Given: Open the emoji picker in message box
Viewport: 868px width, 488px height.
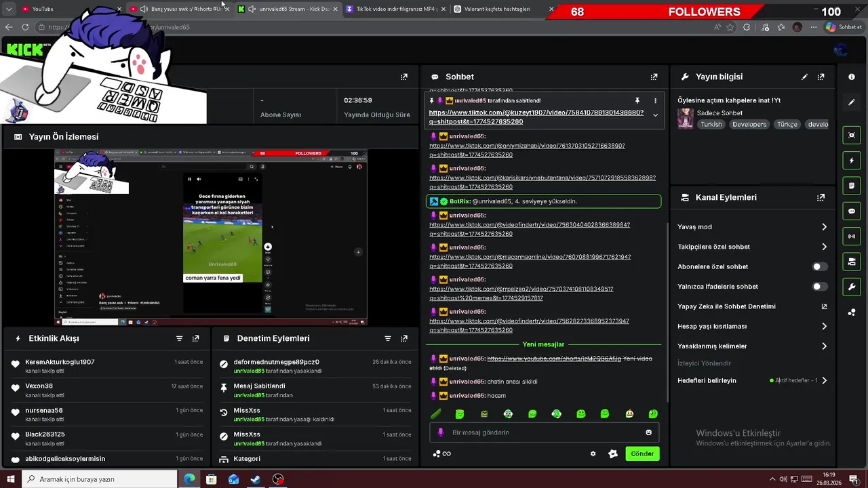Looking at the screenshot, I should pos(648,432).
